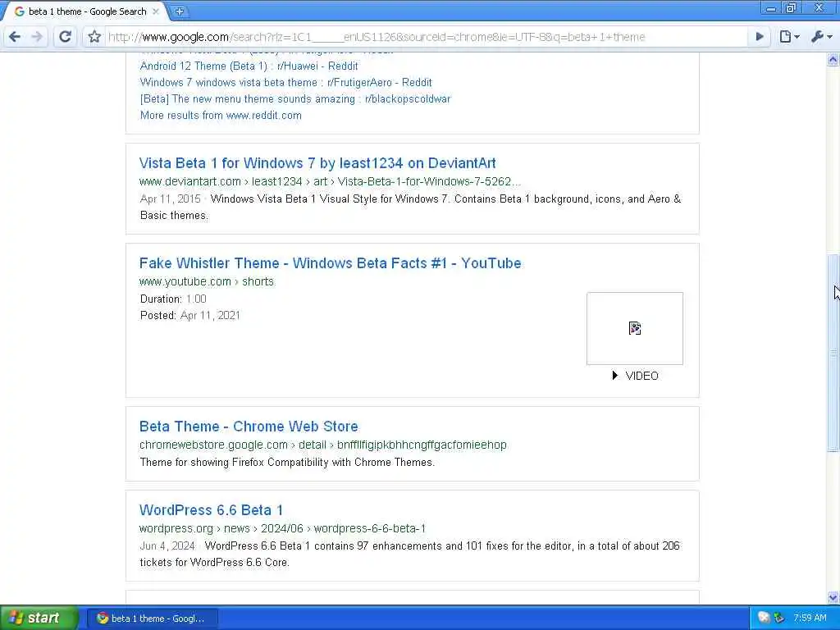Click 'Posted: Apr 11, 2021' text

[190, 315]
